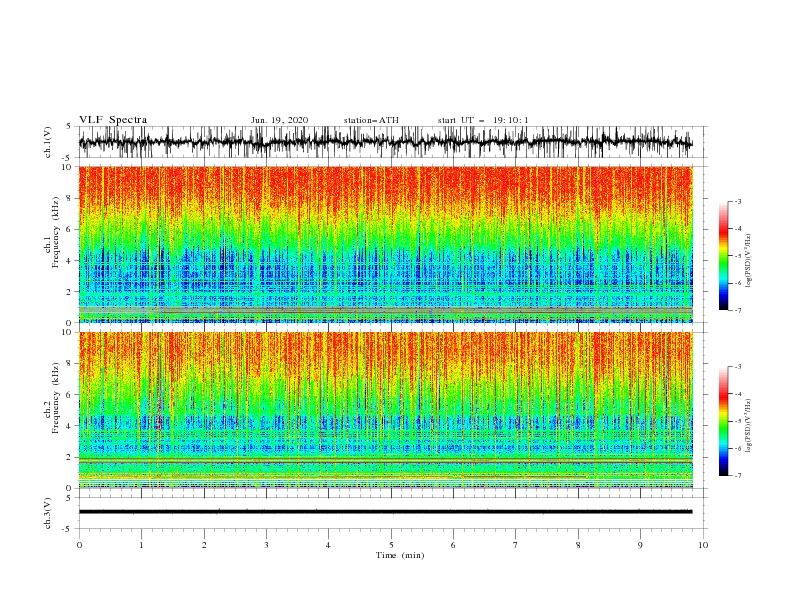The height and width of the screenshot is (612, 792).
Task: Click time axis tick label '7'
Action: (x=516, y=545)
